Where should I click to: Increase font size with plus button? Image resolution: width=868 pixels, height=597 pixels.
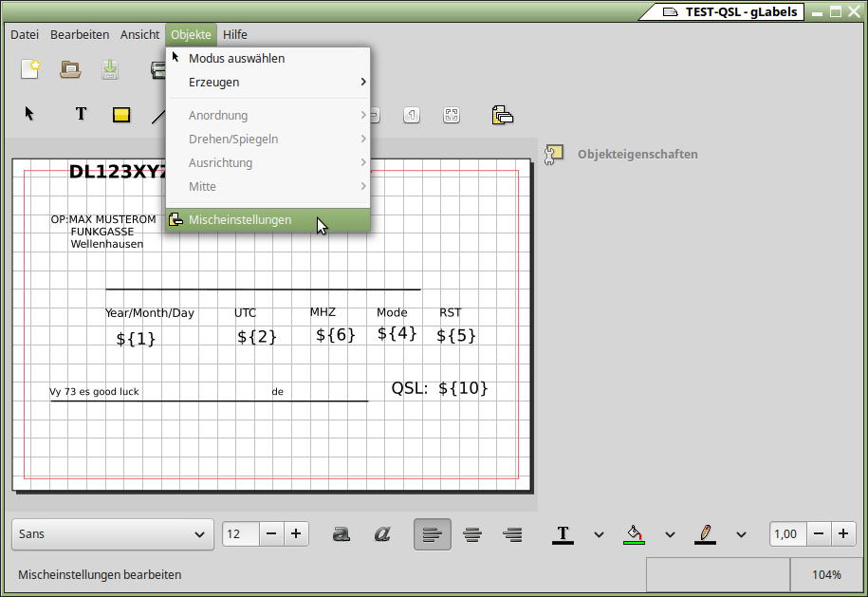point(296,534)
